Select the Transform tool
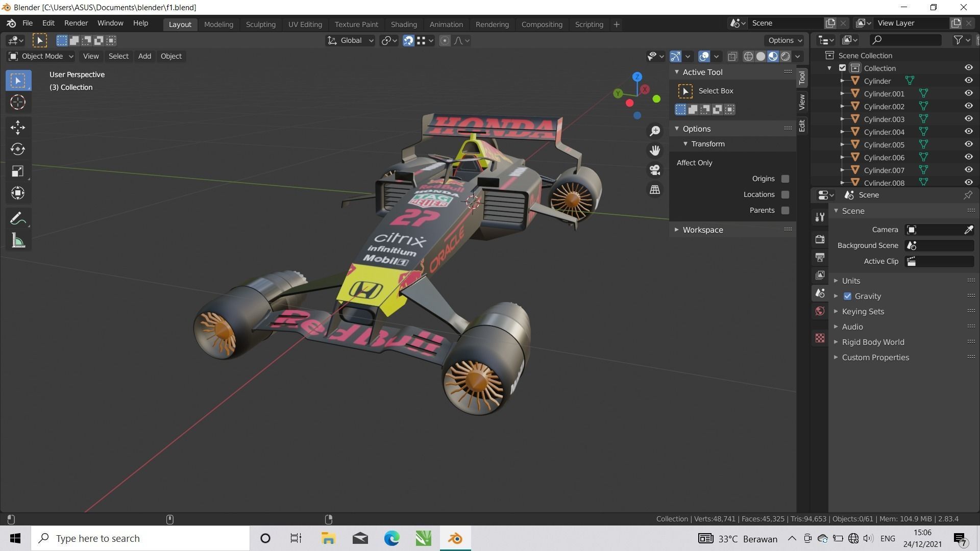Image resolution: width=980 pixels, height=551 pixels. 18,193
